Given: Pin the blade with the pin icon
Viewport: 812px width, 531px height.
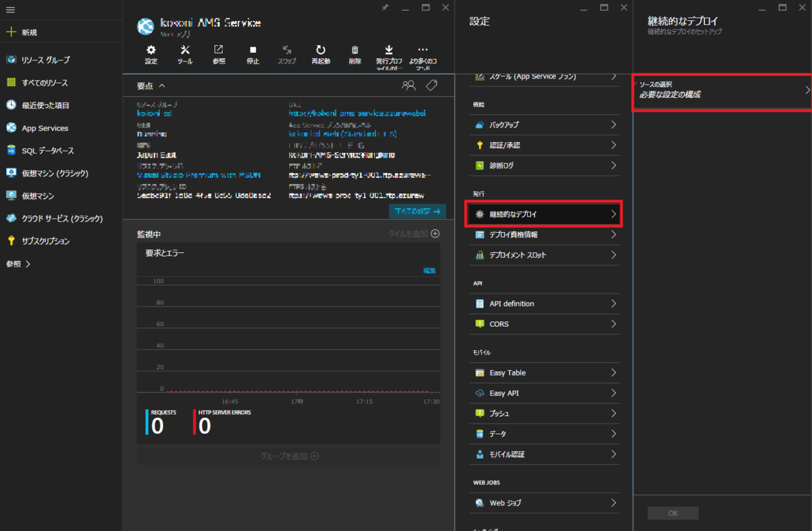Looking at the screenshot, I should [x=385, y=7].
